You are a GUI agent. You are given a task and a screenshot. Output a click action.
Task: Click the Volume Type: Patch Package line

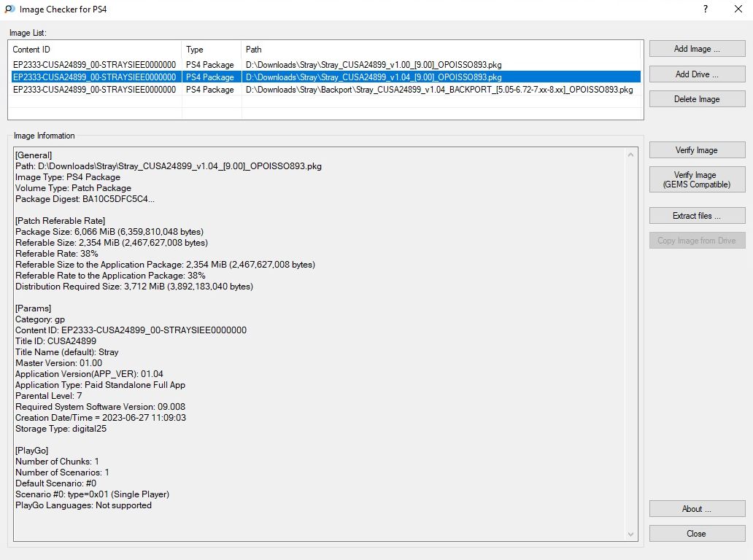74,188
